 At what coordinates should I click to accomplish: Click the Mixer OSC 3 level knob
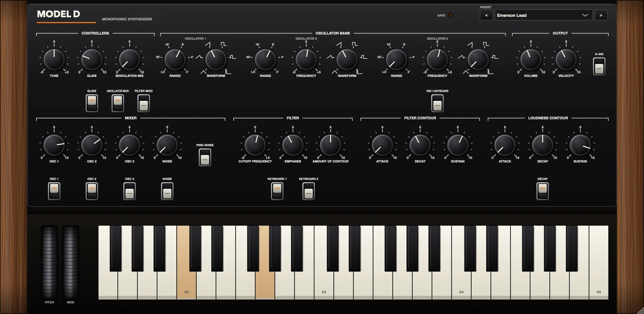tap(130, 145)
